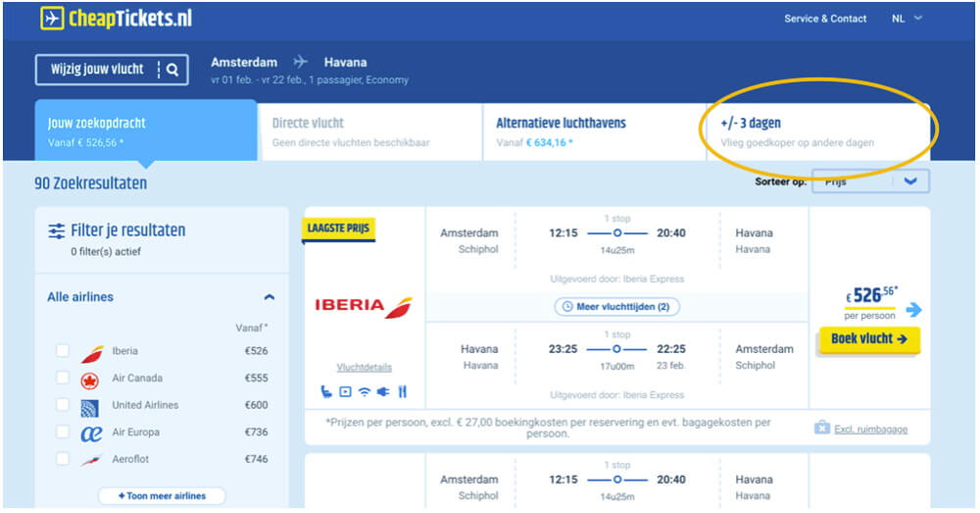980x513 pixels.
Task: Click the 23 feb. arrival date label
Action: 671,365
